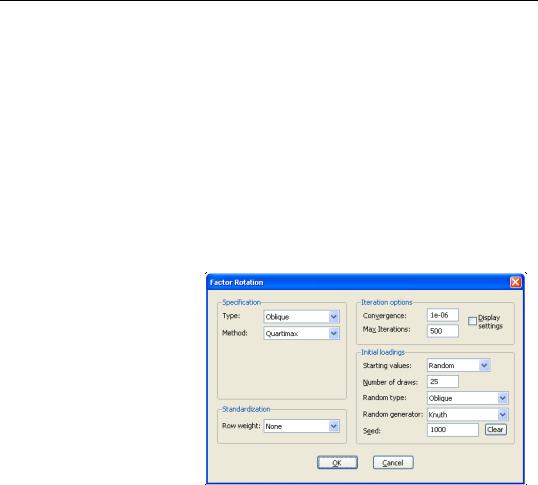Click the Factor Rotation title bar text
The height and width of the screenshot is (485, 538).
coord(236,282)
